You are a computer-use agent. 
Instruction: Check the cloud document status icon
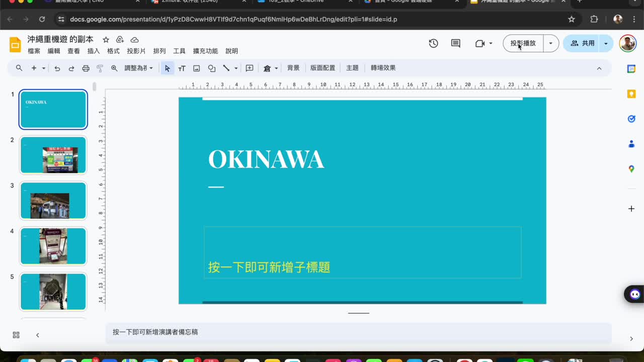click(134, 40)
